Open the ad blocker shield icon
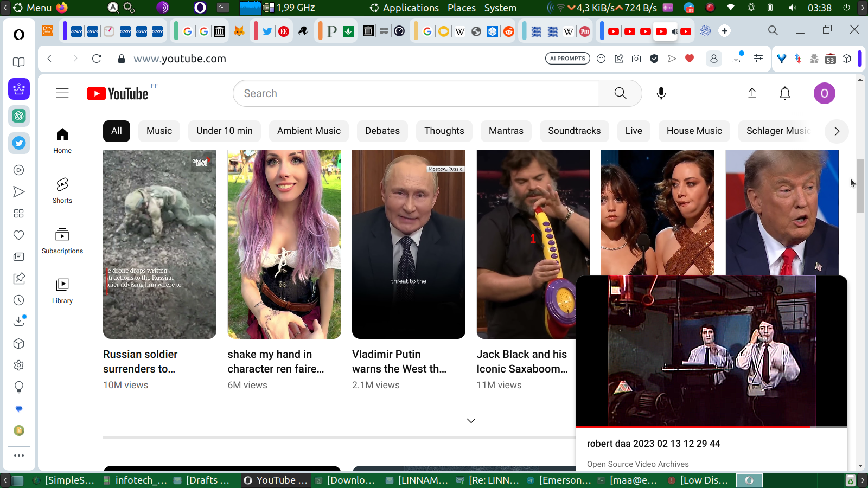The width and height of the screenshot is (868, 488). point(654,59)
